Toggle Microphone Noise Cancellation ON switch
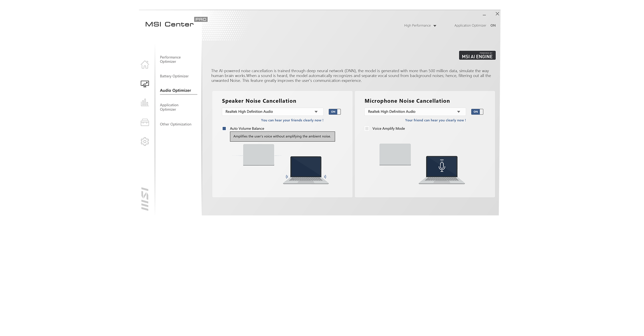 click(x=477, y=112)
